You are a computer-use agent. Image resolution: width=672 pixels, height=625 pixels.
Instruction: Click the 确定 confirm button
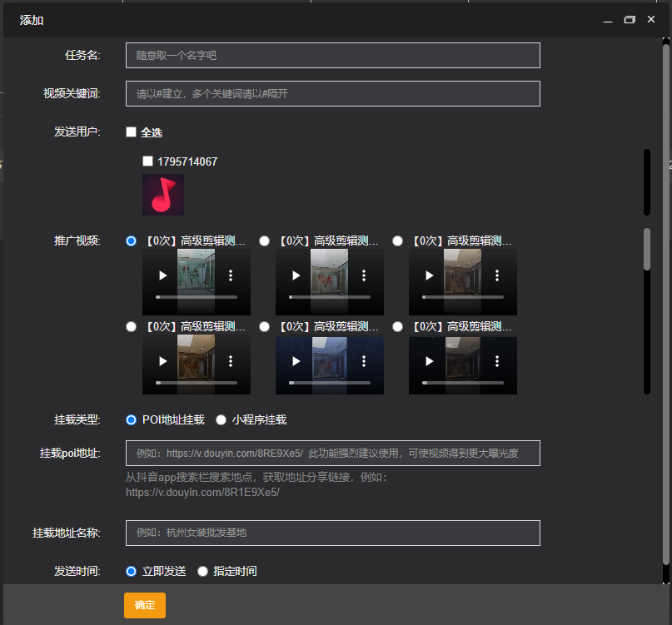(x=145, y=605)
